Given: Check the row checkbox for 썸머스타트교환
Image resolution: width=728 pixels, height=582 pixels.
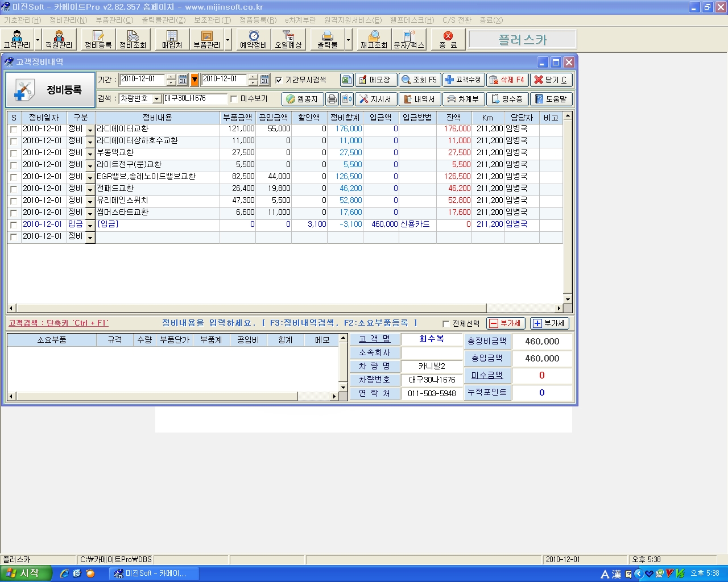Looking at the screenshot, I should 14,213.
